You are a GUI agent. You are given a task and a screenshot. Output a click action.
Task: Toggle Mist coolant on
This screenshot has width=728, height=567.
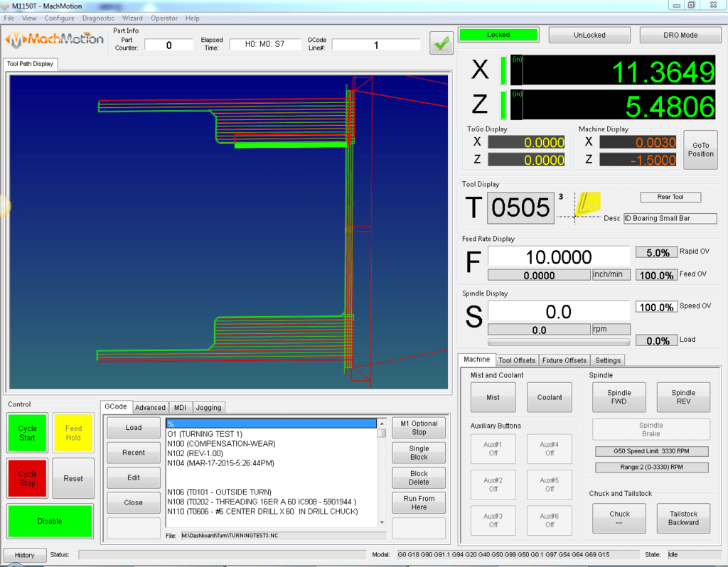(x=493, y=398)
